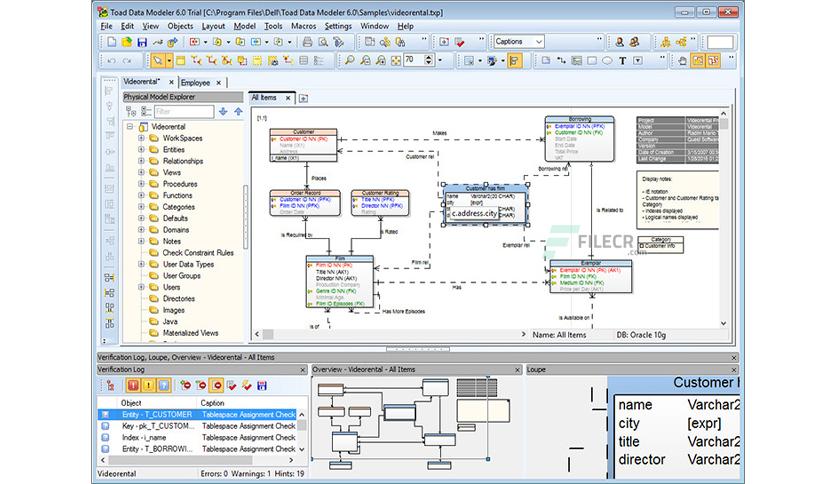Open the Objects menu
This screenshot has height=484, width=836.
(x=180, y=26)
